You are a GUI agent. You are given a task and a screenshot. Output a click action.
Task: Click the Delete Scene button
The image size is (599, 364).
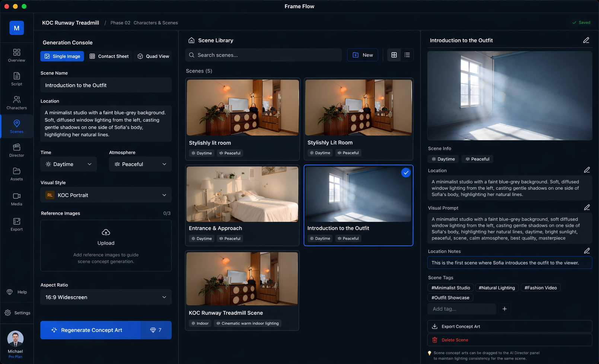509,340
